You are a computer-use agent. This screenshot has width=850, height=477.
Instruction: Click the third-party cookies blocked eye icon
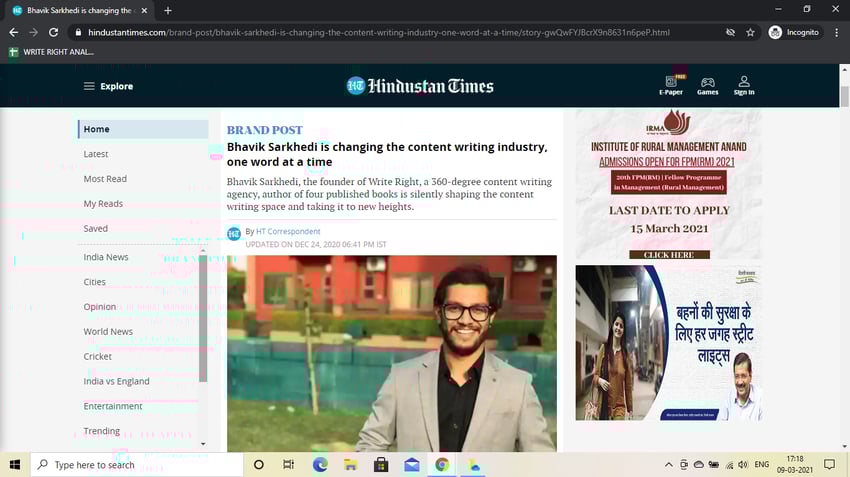coord(730,33)
